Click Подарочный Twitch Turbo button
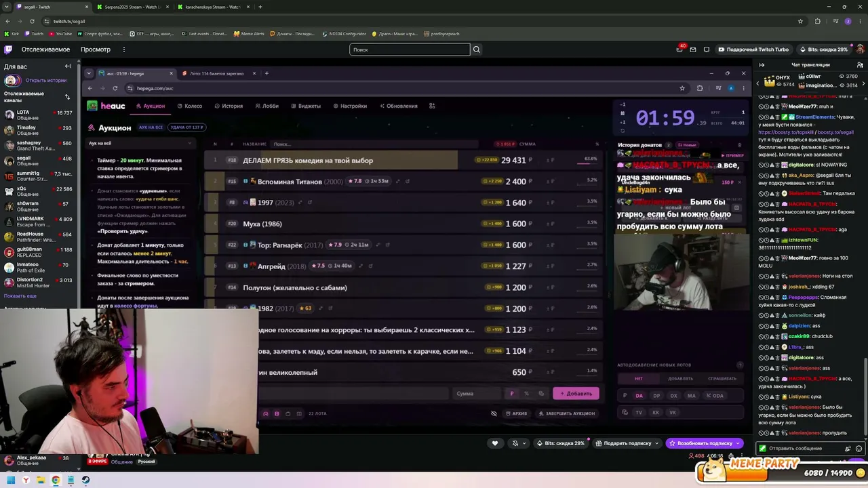 tap(753, 49)
